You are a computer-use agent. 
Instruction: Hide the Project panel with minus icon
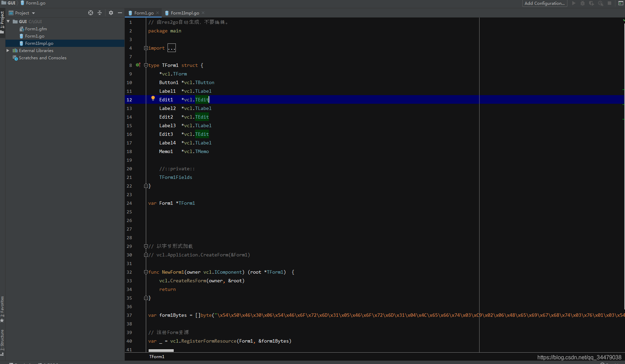[x=120, y=13]
